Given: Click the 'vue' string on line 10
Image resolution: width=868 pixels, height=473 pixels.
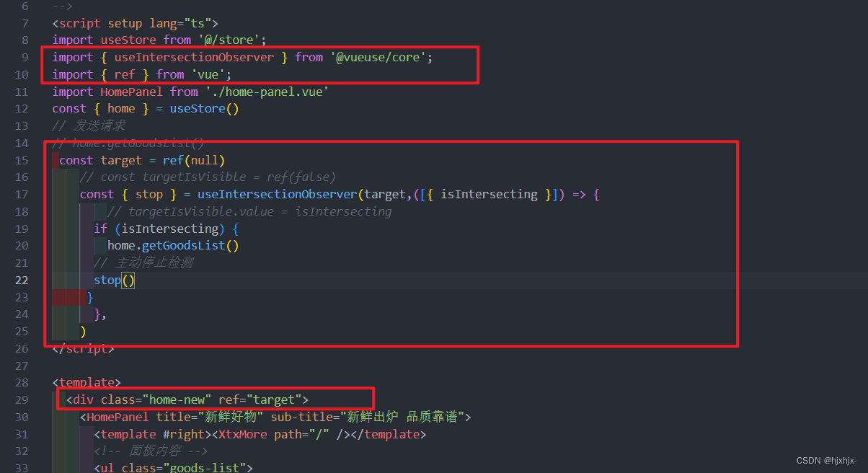Looking at the screenshot, I should tap(208, 74).
